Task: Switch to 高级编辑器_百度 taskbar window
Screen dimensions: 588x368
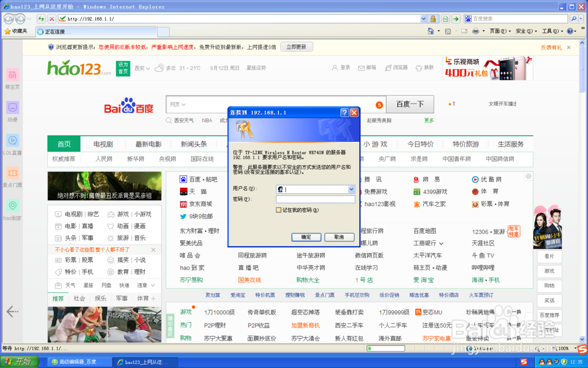Action: [x=80, y=362]
